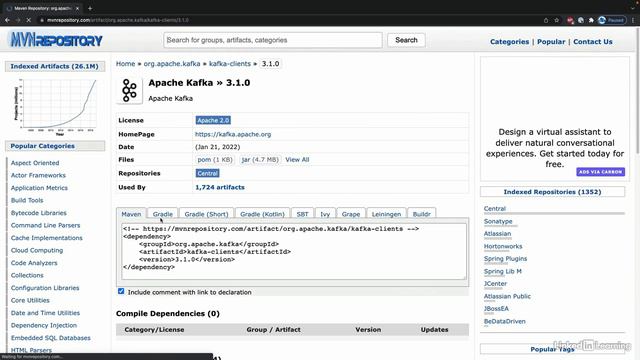Switch to the Buildr tab
640x360 pixels.
tap(422, 214)
